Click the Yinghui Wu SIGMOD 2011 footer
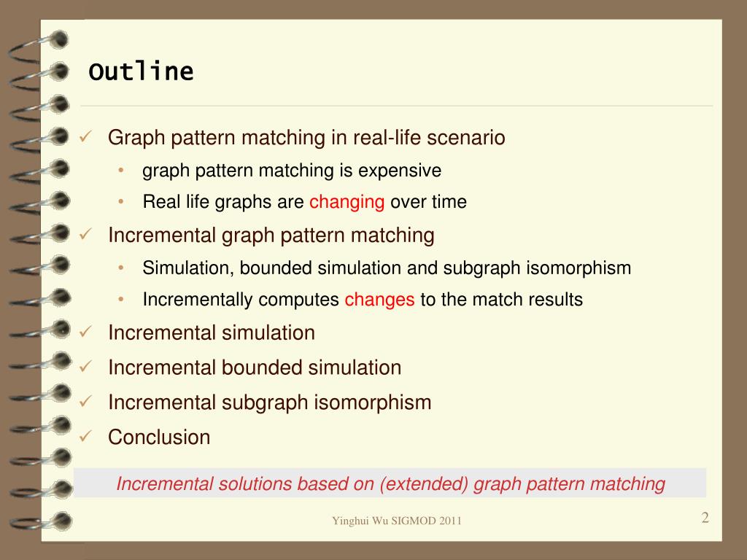Screen dimensions: 747x560 coord(397,521)
